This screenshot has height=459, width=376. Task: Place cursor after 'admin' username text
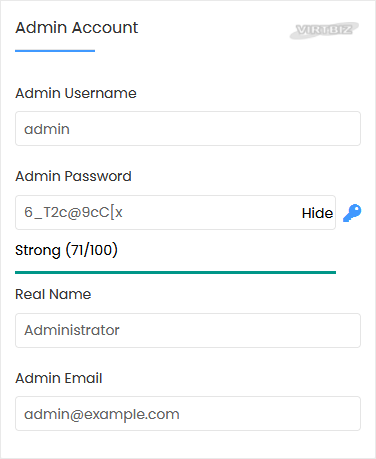(x=71, y=129)
